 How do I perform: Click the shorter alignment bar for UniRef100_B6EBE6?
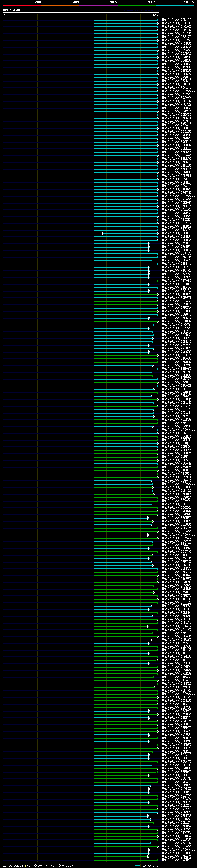coord(130,233)
